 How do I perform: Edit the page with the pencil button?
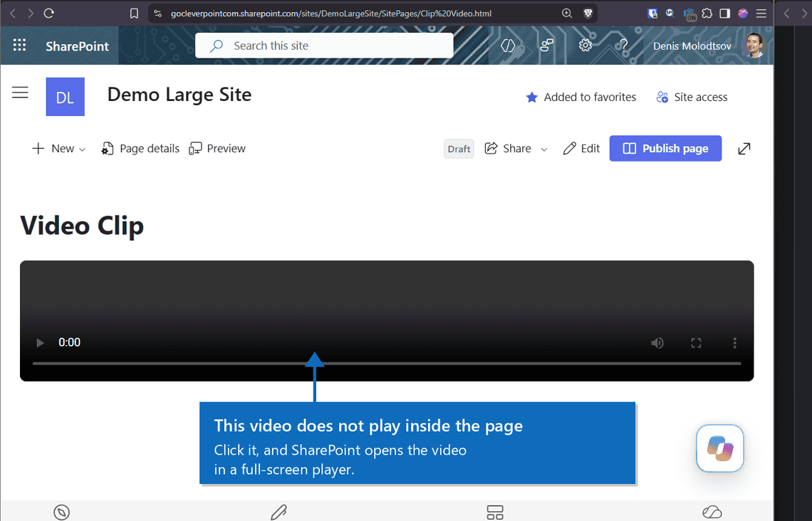(x=581, y=149)
